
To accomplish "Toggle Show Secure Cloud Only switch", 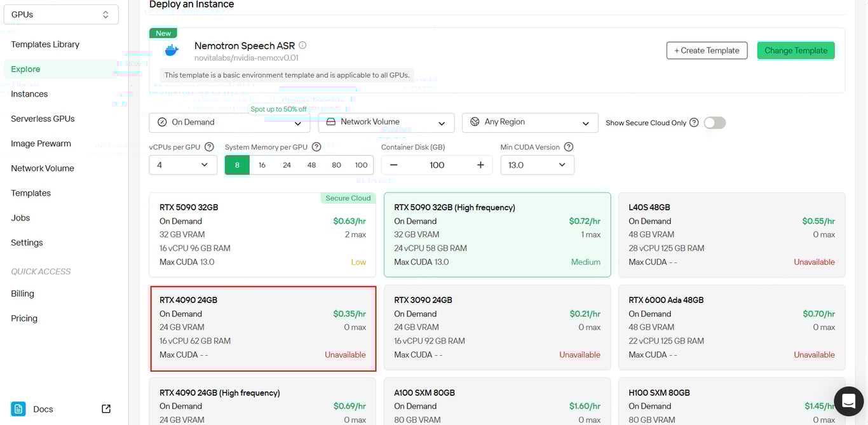I will [x=715, y=123].
